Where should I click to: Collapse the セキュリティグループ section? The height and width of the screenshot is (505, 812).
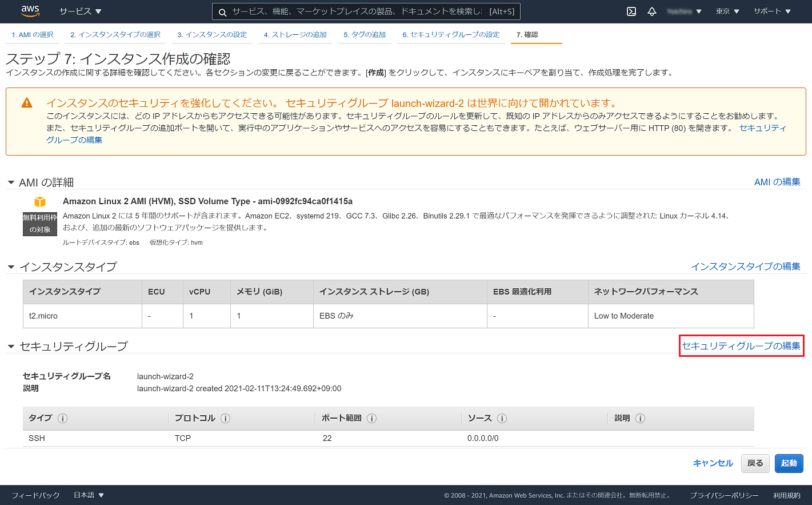pos(10,345)
